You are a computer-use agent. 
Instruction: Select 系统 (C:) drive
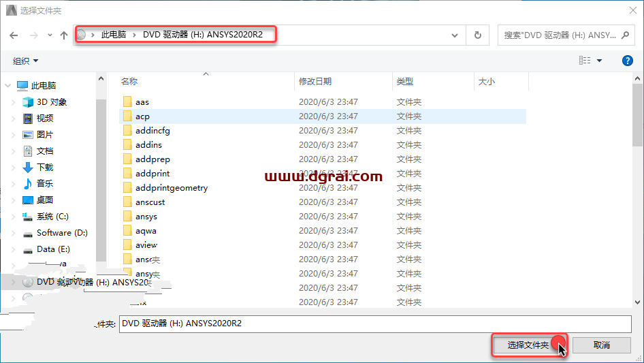point(52,217)
